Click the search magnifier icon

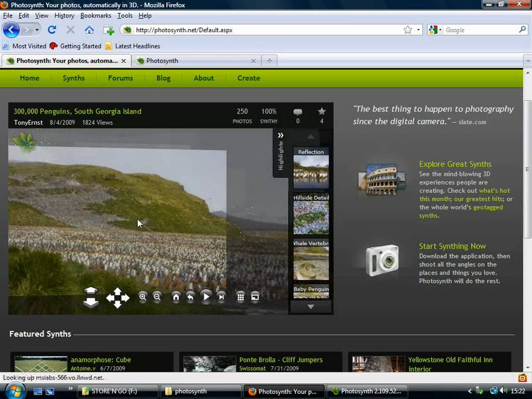click(523, 29)
